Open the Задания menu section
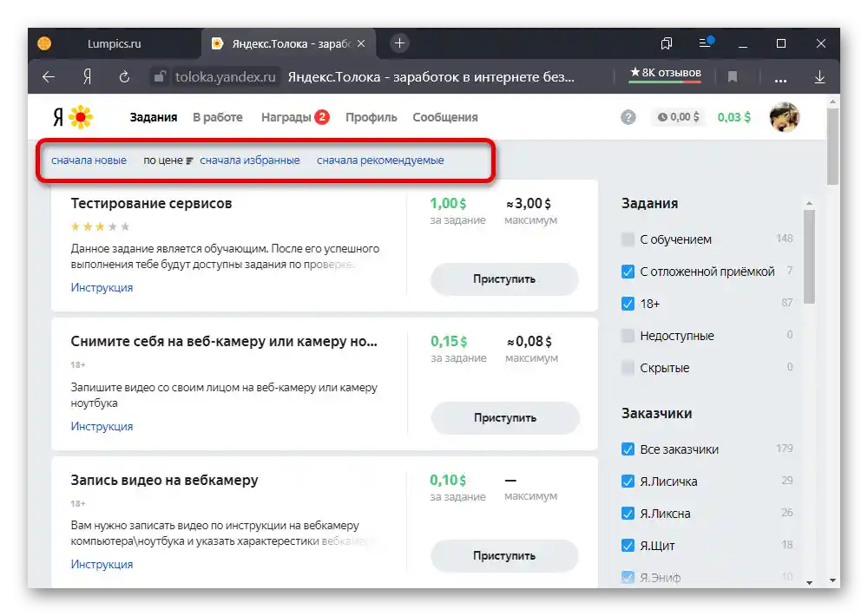This screenshot has height=616, width=868. coord(154,117)
